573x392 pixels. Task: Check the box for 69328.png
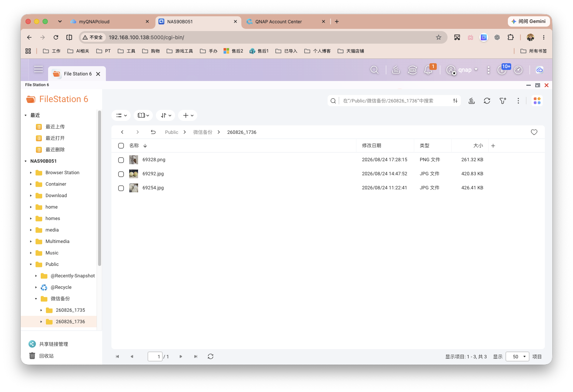click(x=121, y=160)
